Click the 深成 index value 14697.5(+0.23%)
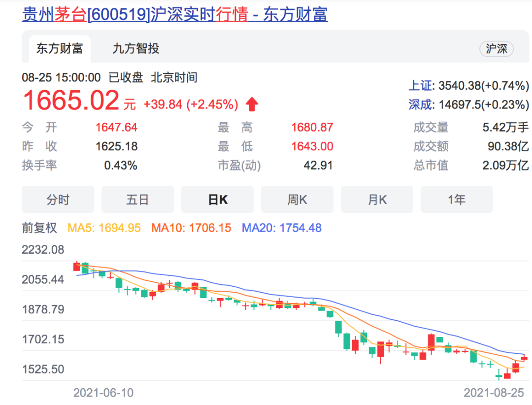Viewport: 532px width, 405px height. (x=484, y=104)
